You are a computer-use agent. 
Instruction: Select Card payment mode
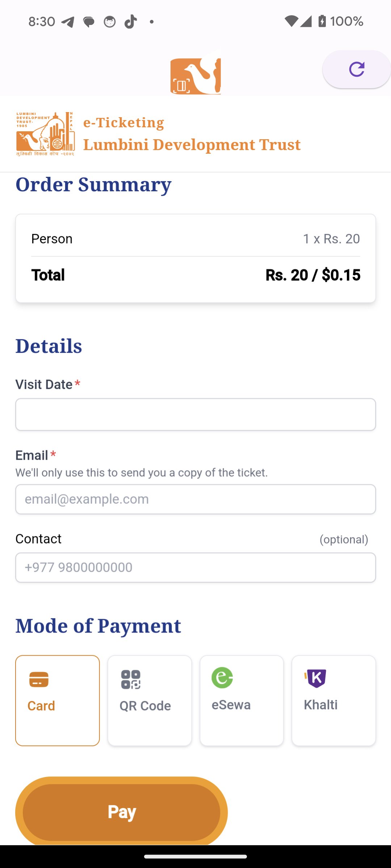[x=58, y=700]
